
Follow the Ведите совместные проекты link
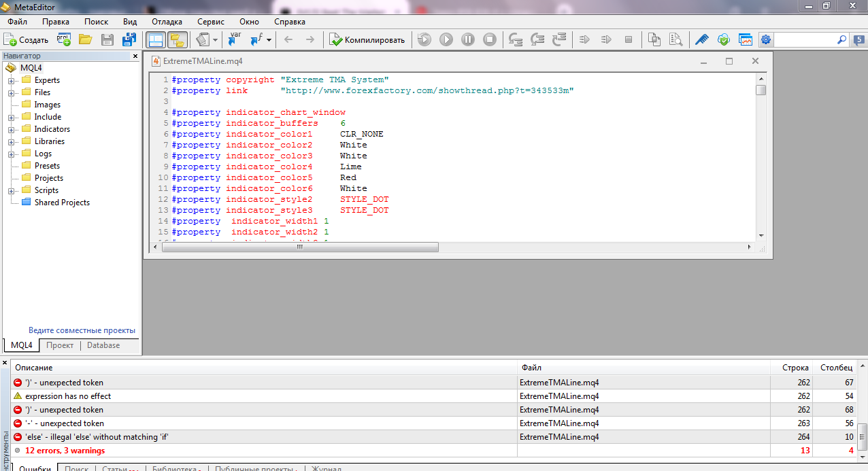82,330
